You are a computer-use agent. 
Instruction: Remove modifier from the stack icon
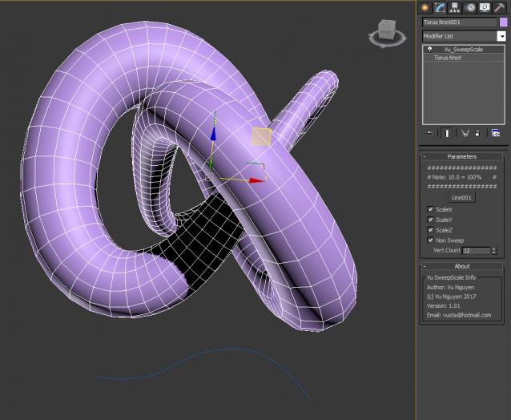(x=477, y=133)
